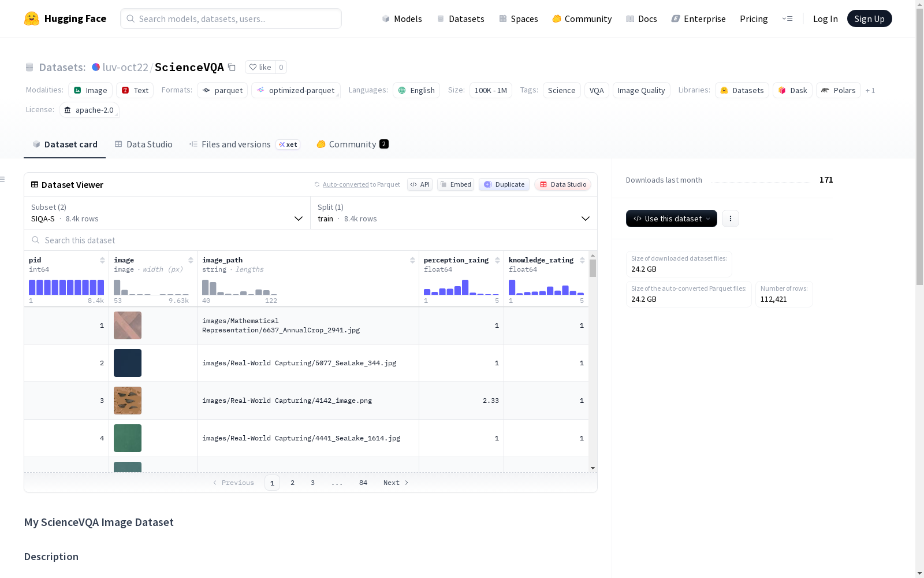
Task: Sort the knowledge_rating column via sort icon
Action: [x=582, y=260]
